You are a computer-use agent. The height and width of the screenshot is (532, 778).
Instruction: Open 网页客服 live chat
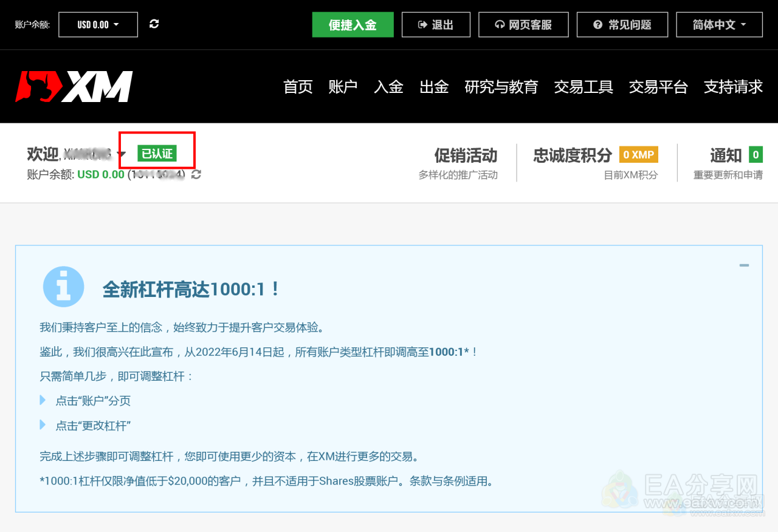point(523,25)
